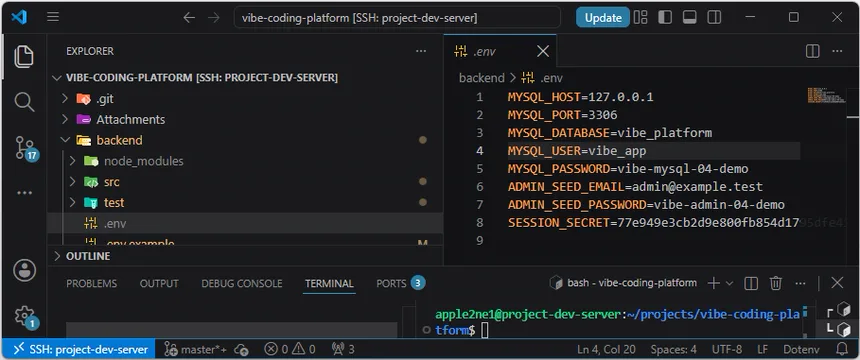Open terminal panel more actions menu
This screenshot has height=360, width=860.
point(800,283)
